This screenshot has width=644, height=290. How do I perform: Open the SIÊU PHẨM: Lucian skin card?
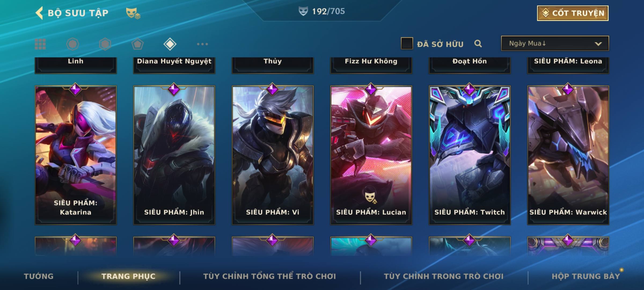click(371, 155)
